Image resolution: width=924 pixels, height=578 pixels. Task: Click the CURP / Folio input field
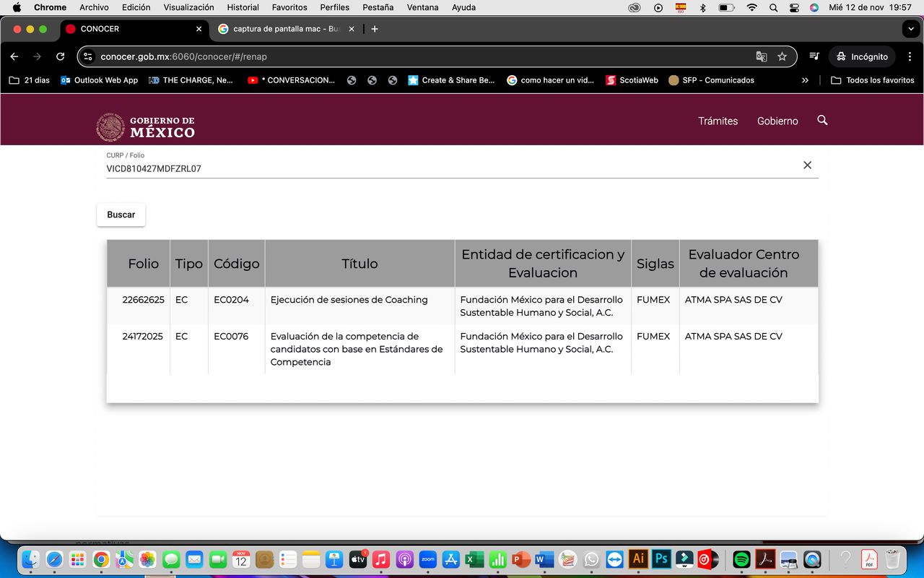448,168
